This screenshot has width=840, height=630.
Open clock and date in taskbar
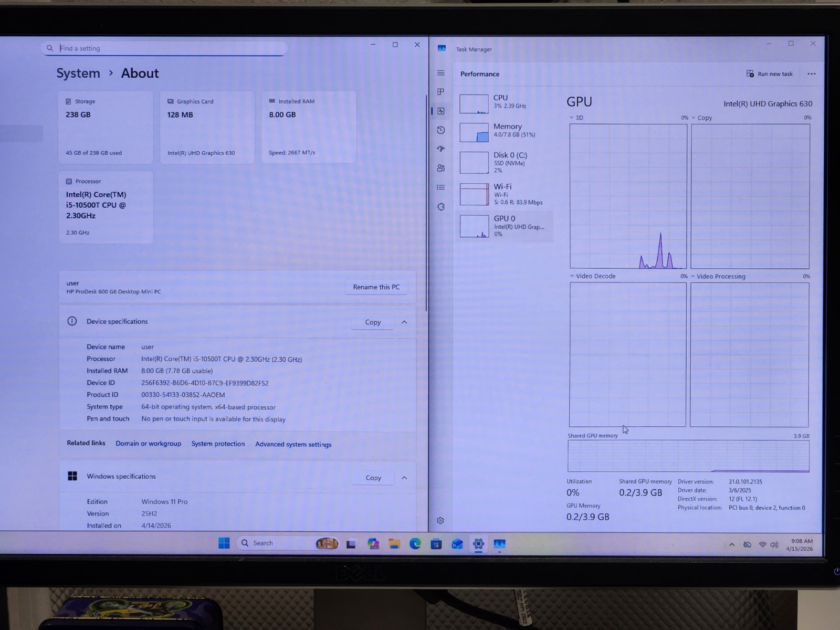pyautogui.click(x=800, y=545)
